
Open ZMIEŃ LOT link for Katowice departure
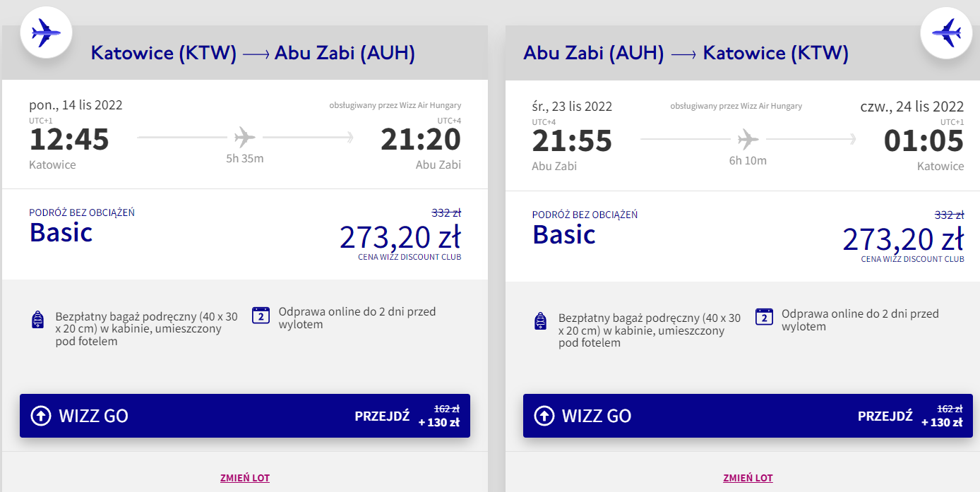245,478
